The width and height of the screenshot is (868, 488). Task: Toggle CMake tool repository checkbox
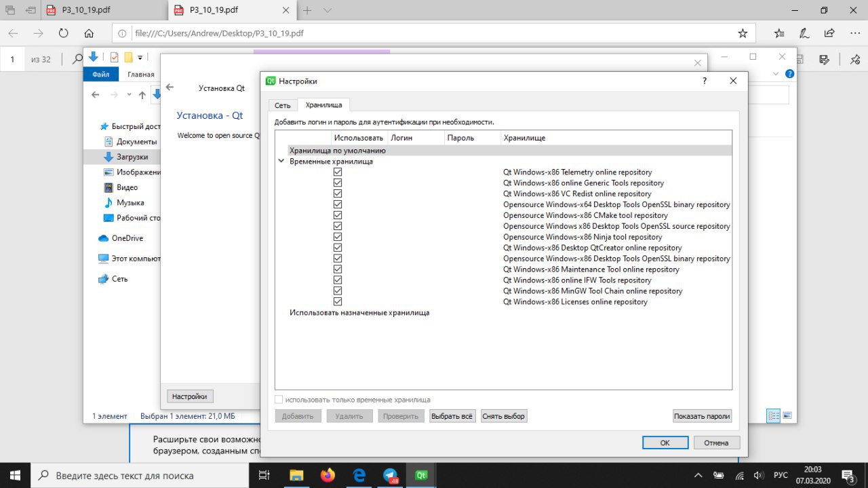338,215
